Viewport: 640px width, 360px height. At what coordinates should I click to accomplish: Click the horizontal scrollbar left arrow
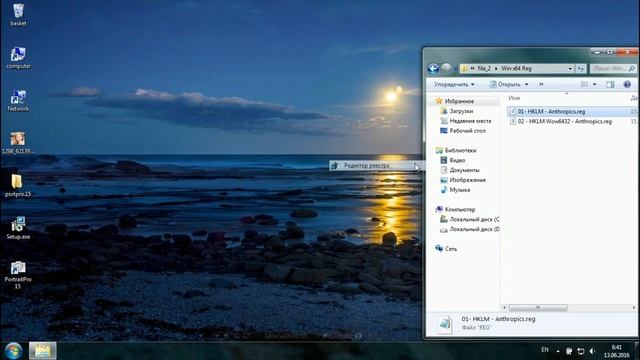504,307
